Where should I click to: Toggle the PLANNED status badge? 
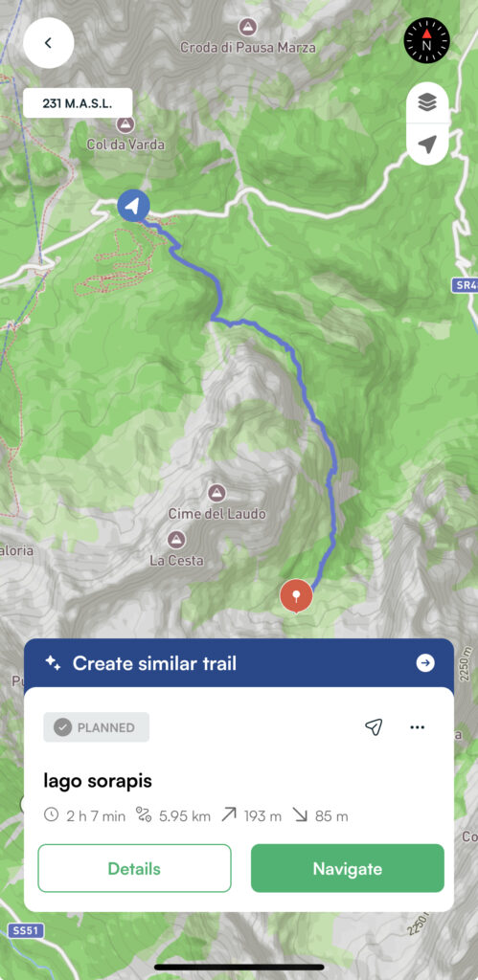point(97,727)
